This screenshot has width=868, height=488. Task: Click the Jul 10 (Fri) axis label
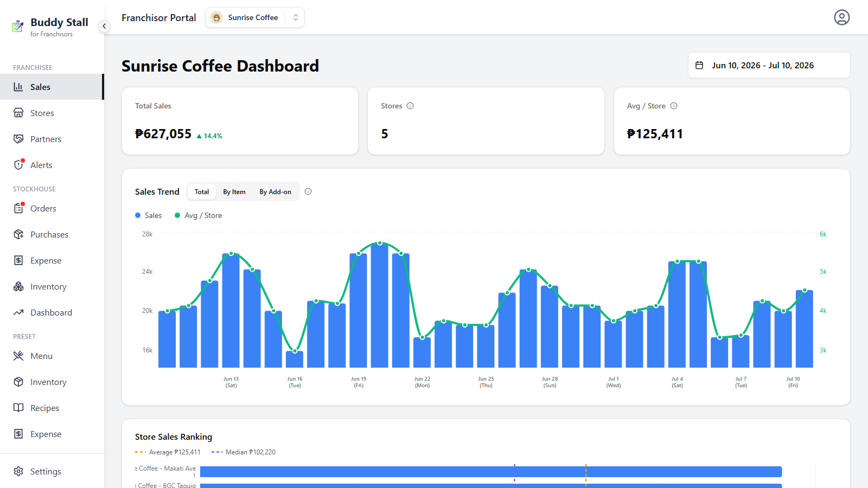pyautogui.click(x=793, y=382)
